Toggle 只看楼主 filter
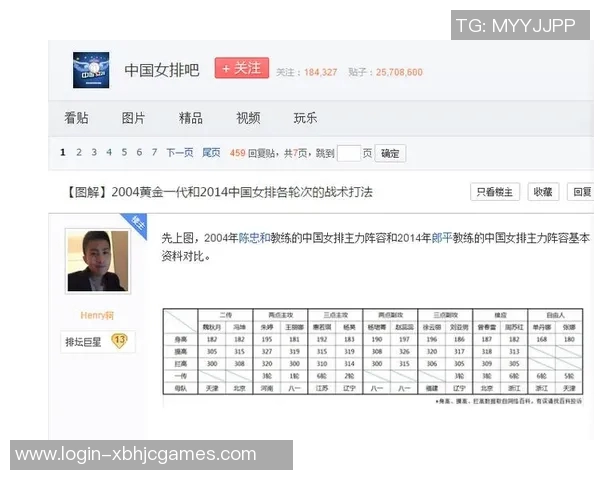 pos(495,192)
